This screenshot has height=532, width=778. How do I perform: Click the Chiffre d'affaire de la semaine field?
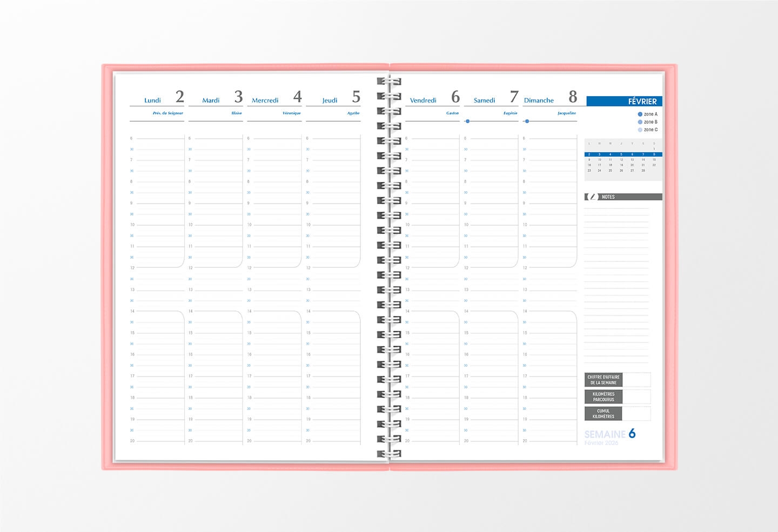pos(636,380)
